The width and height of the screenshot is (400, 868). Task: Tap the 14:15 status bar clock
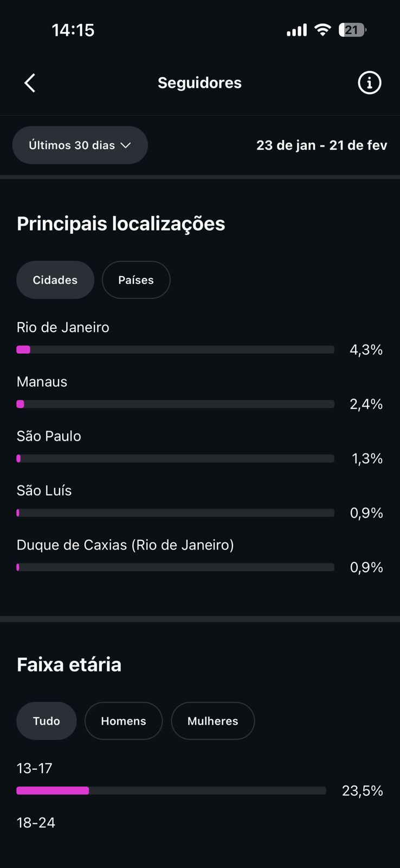73,30
